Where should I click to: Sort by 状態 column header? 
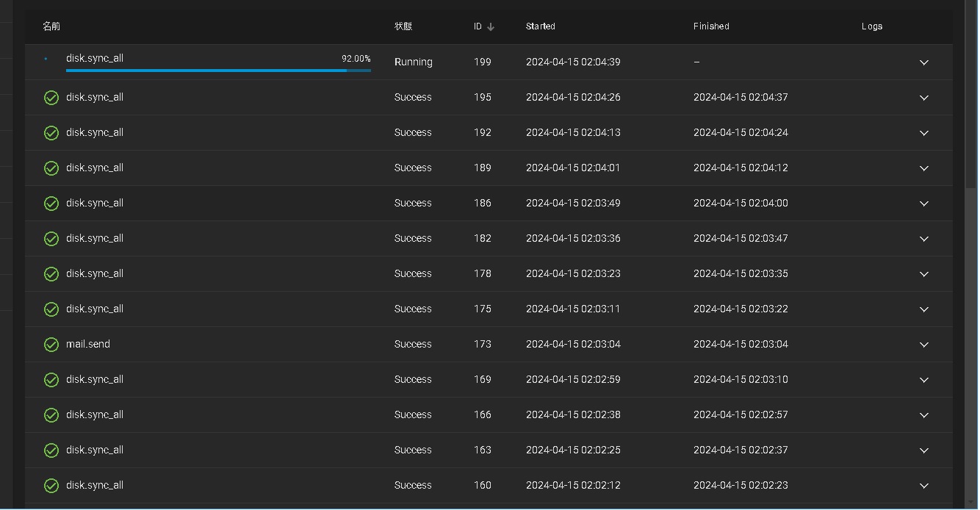[x=403, y=26]
